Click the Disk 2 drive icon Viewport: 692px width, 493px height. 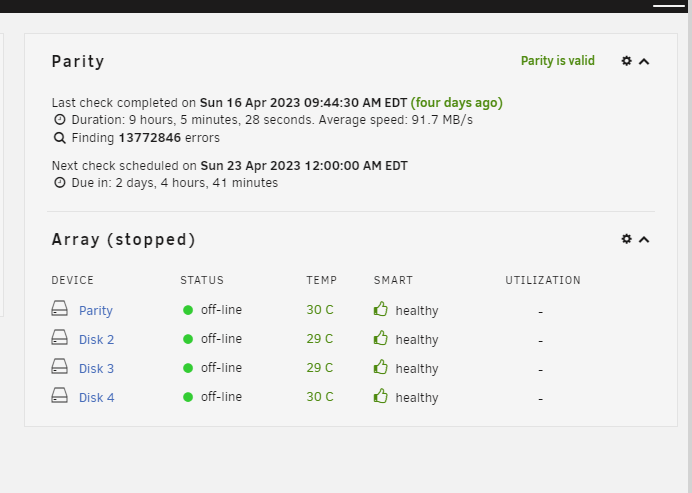coord(60,338)
